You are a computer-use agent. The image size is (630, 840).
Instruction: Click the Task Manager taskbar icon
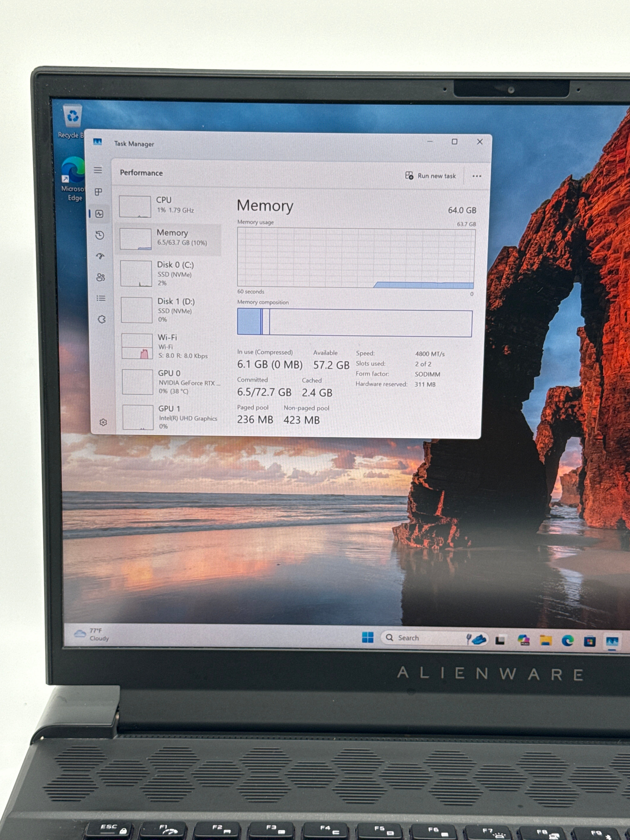coord(612,642)
